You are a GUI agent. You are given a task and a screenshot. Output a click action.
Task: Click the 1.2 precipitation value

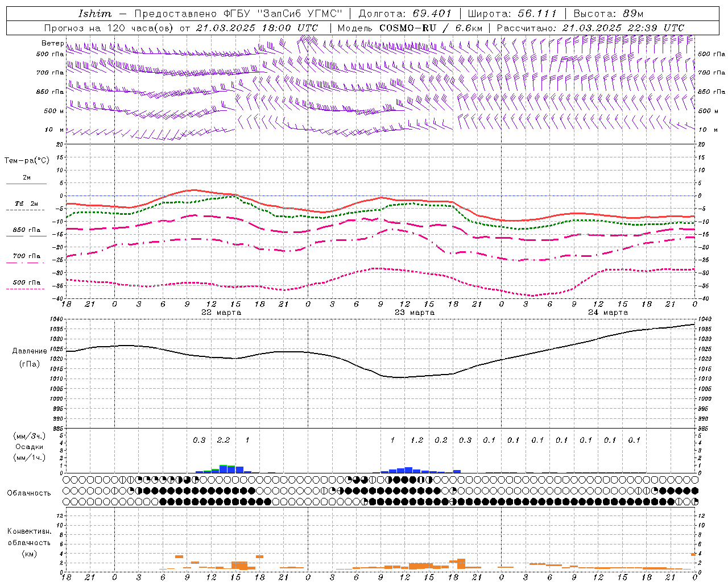[417, 440]
